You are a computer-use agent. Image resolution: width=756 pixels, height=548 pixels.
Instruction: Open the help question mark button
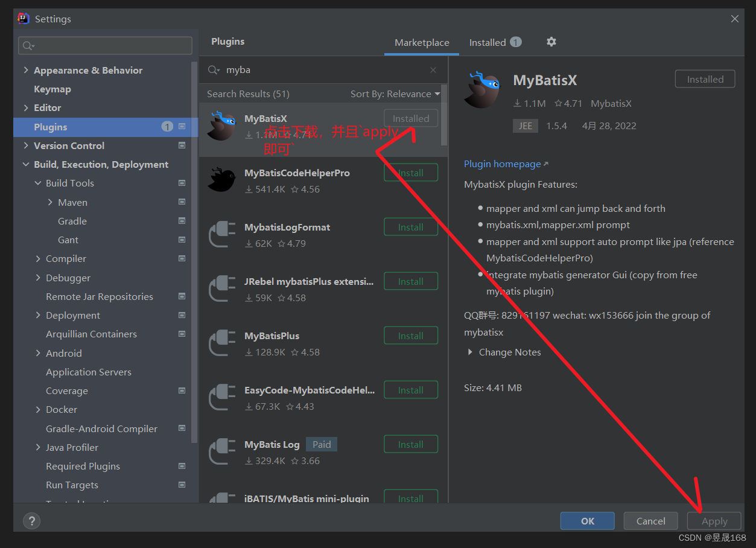(31, 521)
